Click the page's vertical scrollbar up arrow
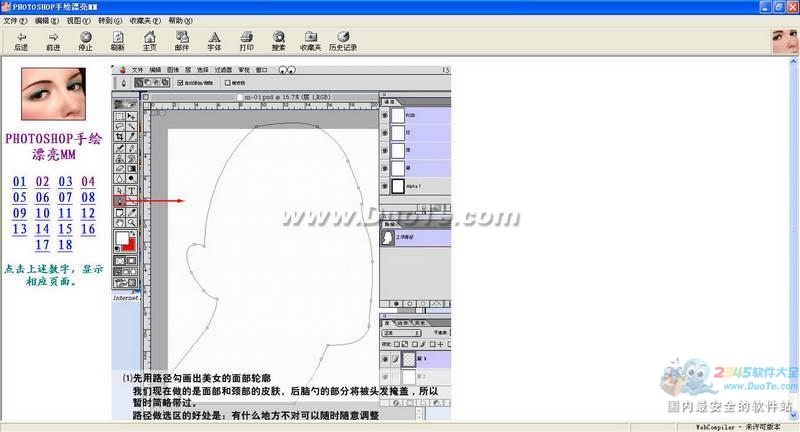 [794, 61]
